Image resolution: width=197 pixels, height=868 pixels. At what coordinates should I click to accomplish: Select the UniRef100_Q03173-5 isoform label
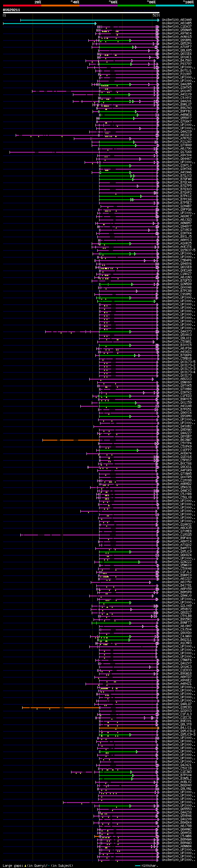click(x=179, y=362)
